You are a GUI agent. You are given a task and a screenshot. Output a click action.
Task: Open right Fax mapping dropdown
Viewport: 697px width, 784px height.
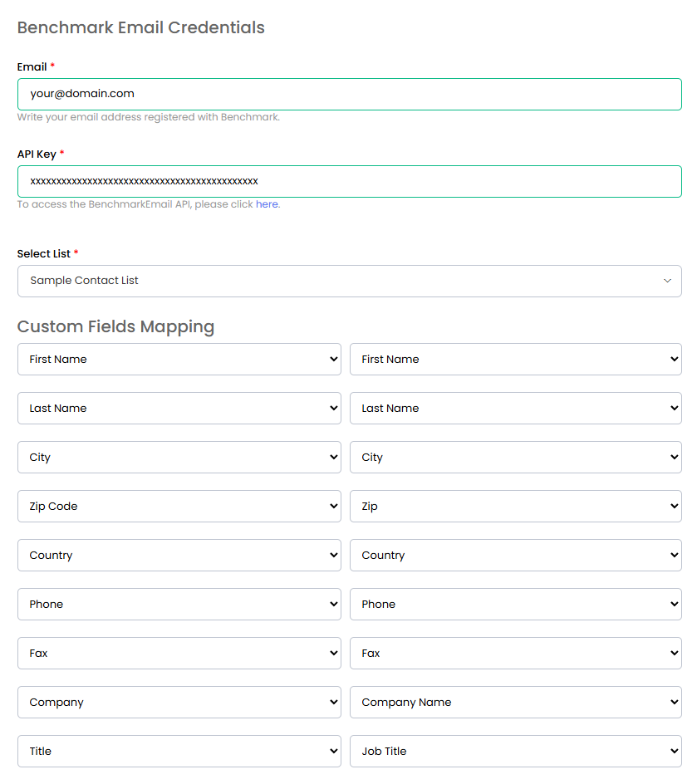pyautogui.click(x=516, y=653)
